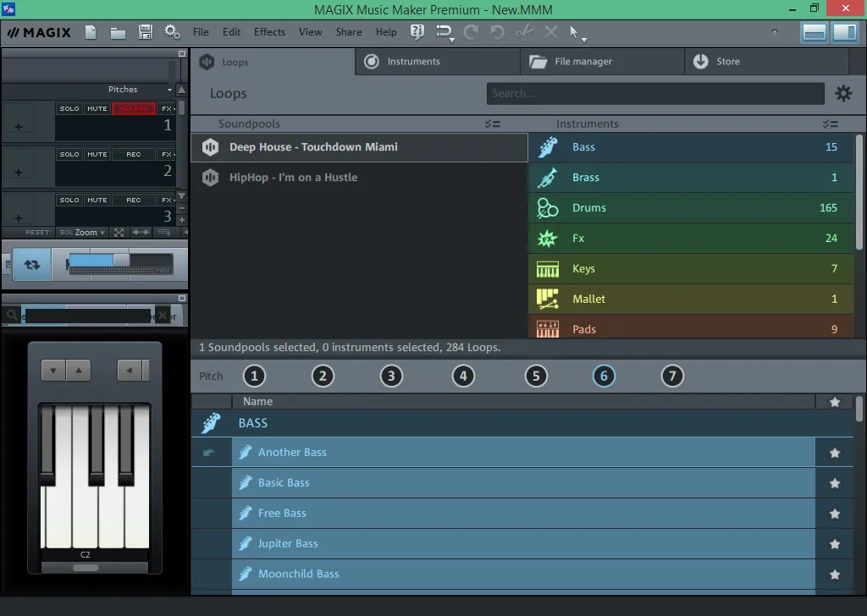Shift keyboard octave down arrow
The image size is (867, 616).
(x=53, y=371)
